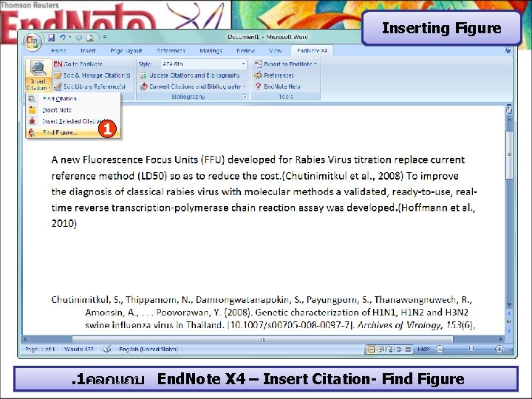Click the Insert Selected Citation icon
This screenshot has height=399, width=532.
(32, 121)
